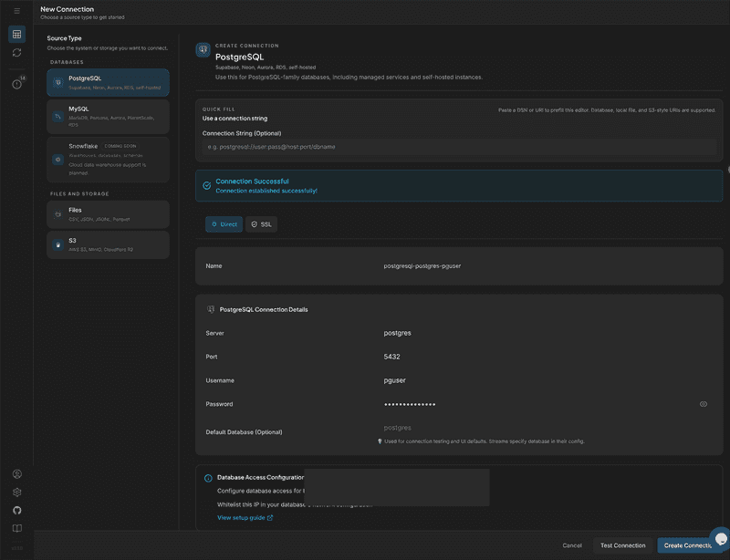Image resolution: width=730 pixels, height=560 pixels.
Task: Click the Cancel button
Action: 572,545
